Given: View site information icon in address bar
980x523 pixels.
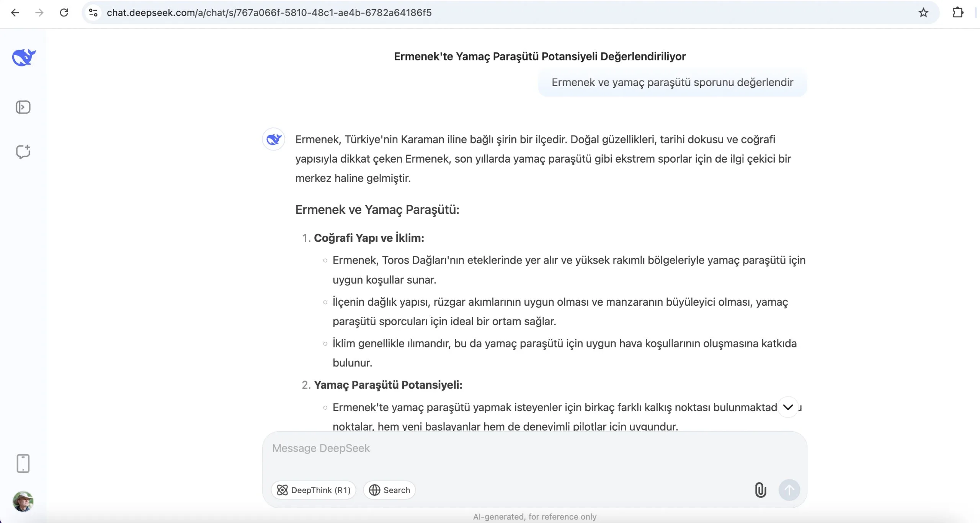Looking at the screenshot, I should tap(93, 13).
